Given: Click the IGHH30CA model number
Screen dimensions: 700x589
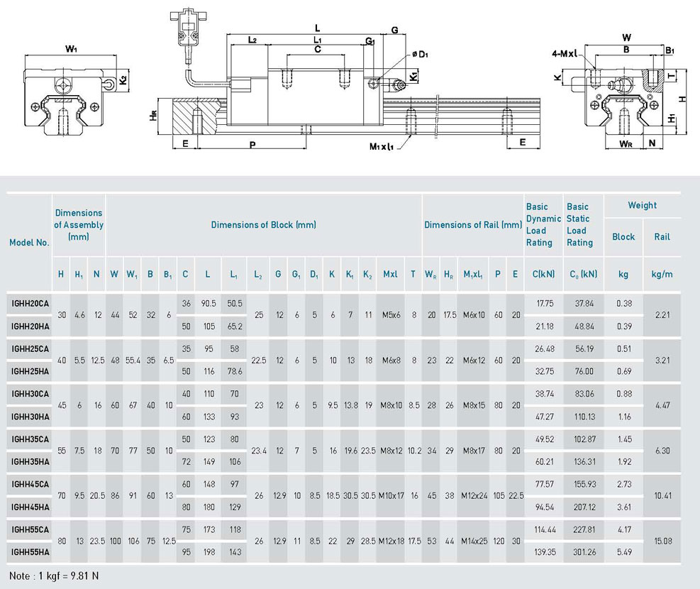Looking at the screenshot, I should [30, 394].
